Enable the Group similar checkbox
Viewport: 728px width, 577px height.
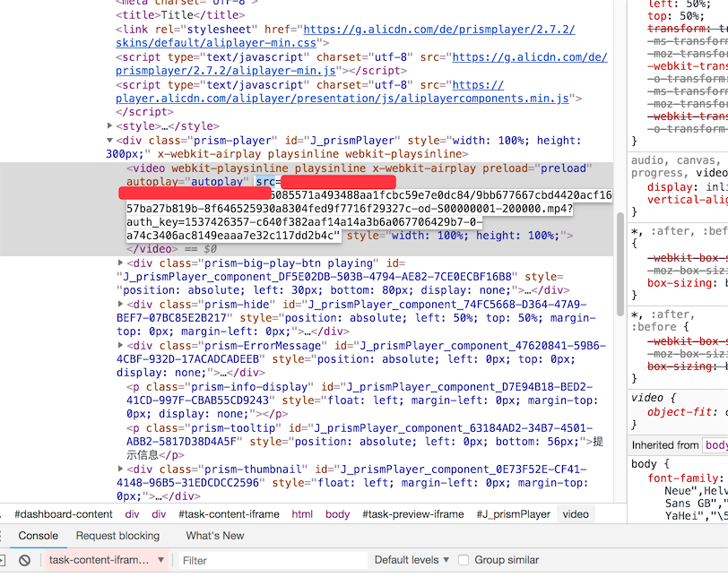click(464, 560)
